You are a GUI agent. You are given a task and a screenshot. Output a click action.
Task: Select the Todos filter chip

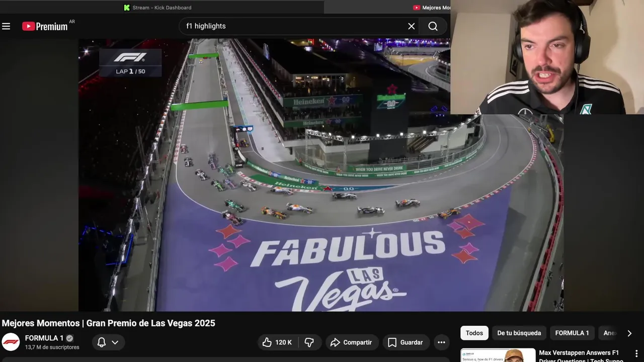coord(474,333)
